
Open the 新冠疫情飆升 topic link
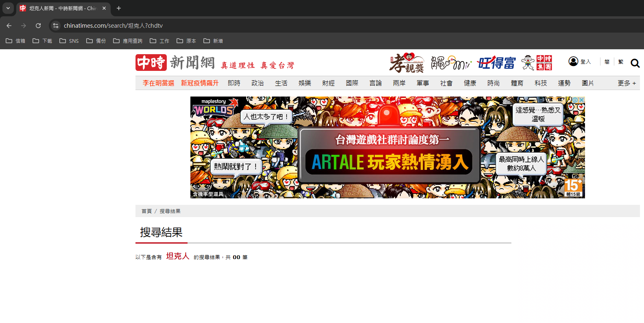pos(200,83)
